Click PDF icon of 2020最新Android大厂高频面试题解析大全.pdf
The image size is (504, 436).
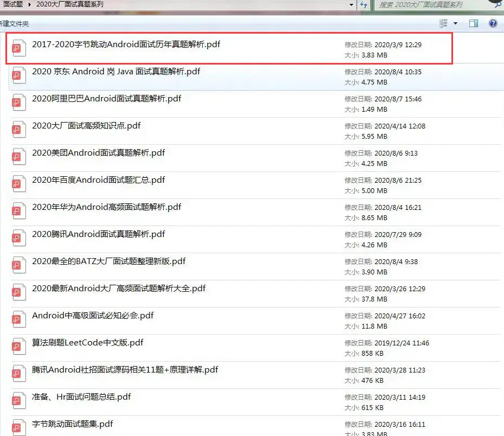click(x=19, y=292)
